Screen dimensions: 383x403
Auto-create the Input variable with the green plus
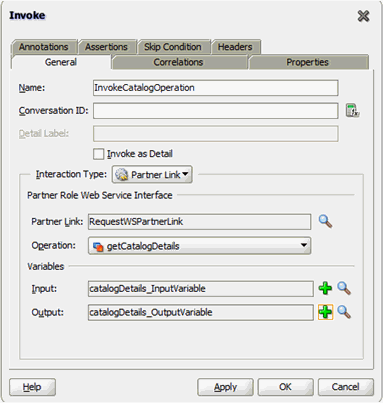click(x=325, y=288)
